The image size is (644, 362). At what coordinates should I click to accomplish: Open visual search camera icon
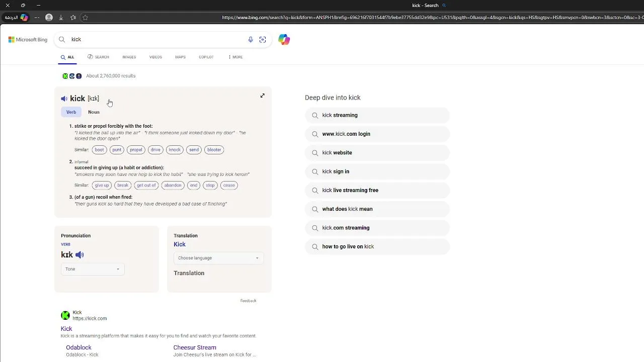[x=263, y=39]
